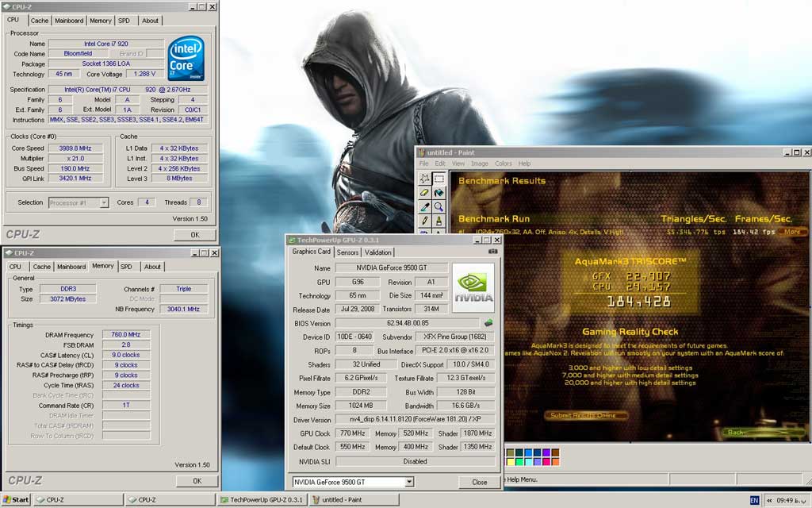This screenshot has width=812, height=508.
Task: Open Paint's Help menu
Action: tap(525, 164)
